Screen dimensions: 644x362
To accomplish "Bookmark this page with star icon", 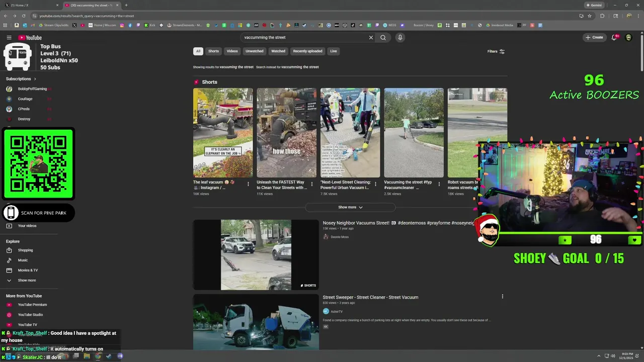I will 590,16.
